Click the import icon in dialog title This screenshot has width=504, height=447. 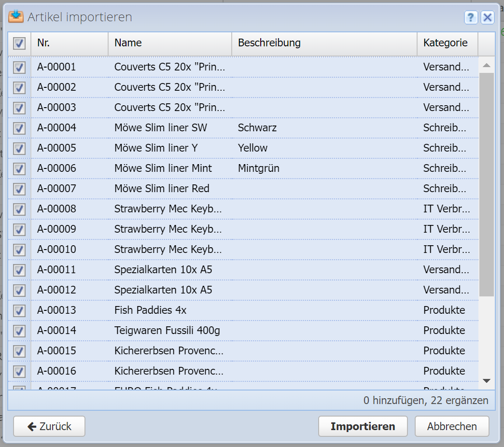click(16, 17)
